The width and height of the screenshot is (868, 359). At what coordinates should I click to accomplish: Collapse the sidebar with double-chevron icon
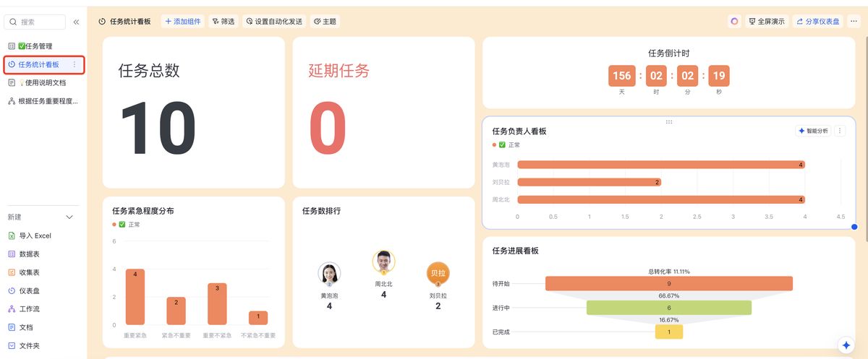(76, 22)
